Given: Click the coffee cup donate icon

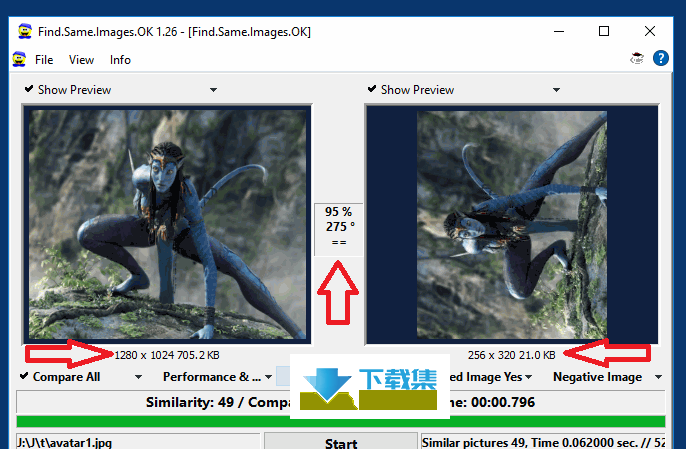Looking at the screenshot, I should tap(637, 58).
